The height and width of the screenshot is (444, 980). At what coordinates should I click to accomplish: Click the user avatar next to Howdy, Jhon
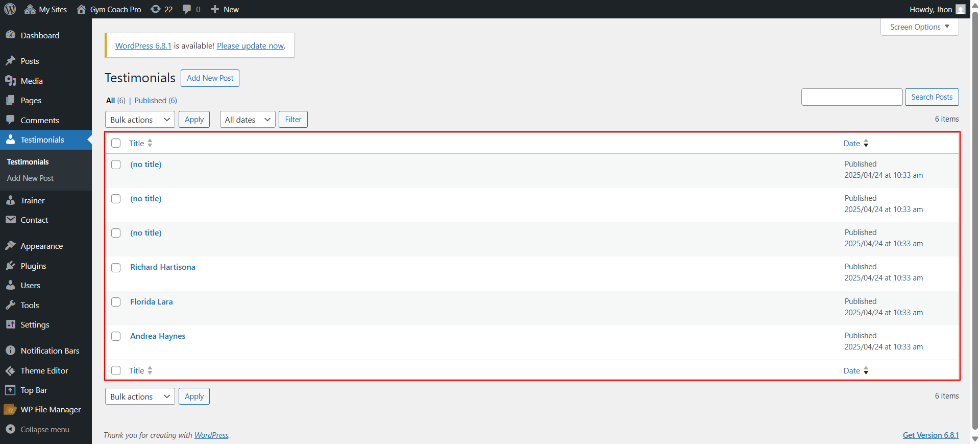(x=961, y=9)
